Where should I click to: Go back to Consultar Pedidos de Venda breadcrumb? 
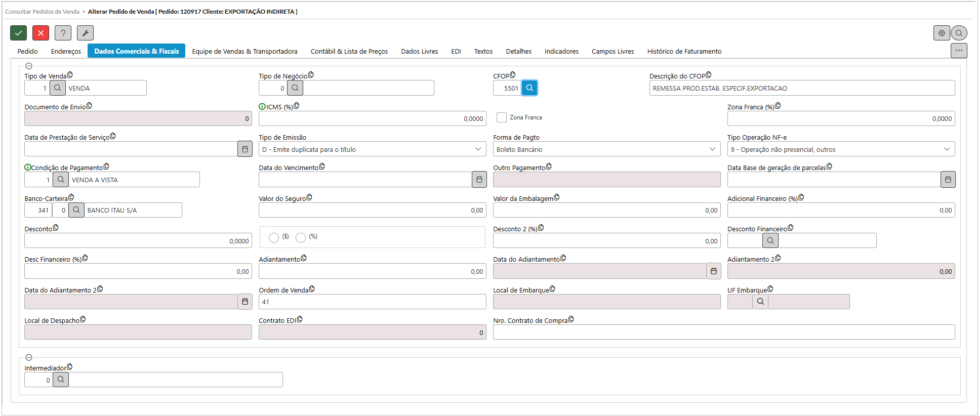(42, 11)
